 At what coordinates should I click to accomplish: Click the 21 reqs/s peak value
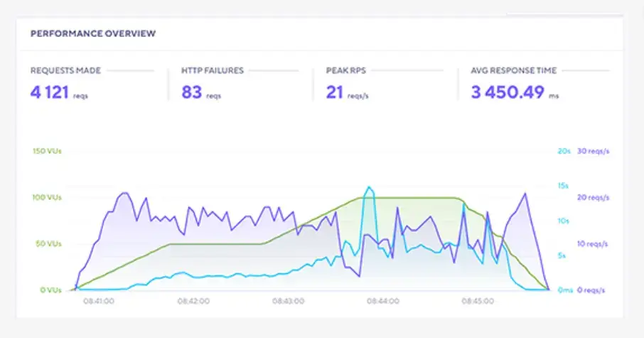pyautogui.click(x=335, y=92)
